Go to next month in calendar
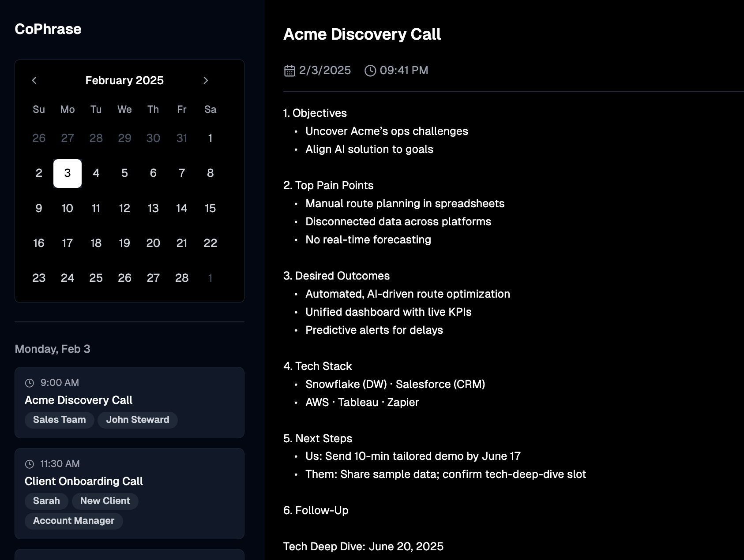Screen dimensions: 744x560 pyautogui.click(x=206, y=80)
